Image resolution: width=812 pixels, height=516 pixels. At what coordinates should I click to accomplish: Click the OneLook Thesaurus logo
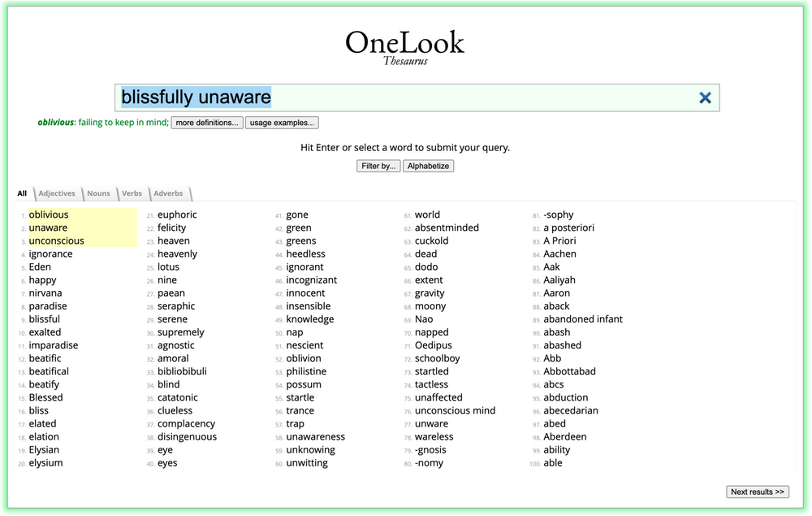(404, 44)
